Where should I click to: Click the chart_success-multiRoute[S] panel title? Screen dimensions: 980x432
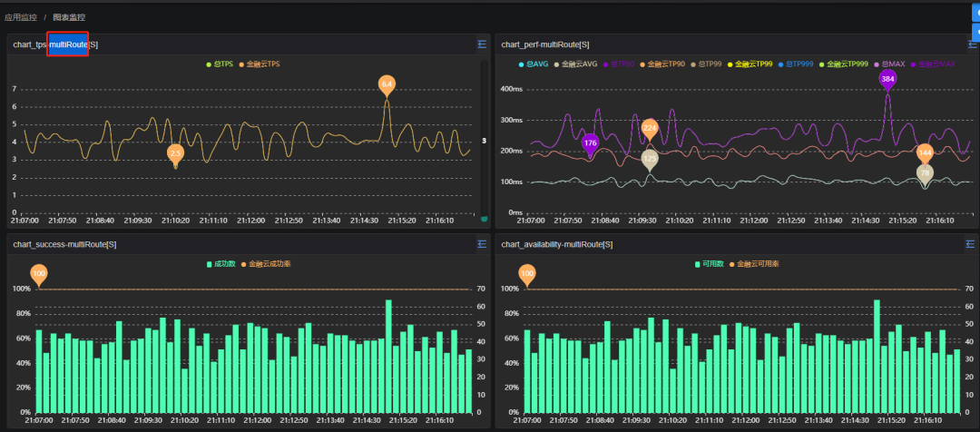click(64, 244)
